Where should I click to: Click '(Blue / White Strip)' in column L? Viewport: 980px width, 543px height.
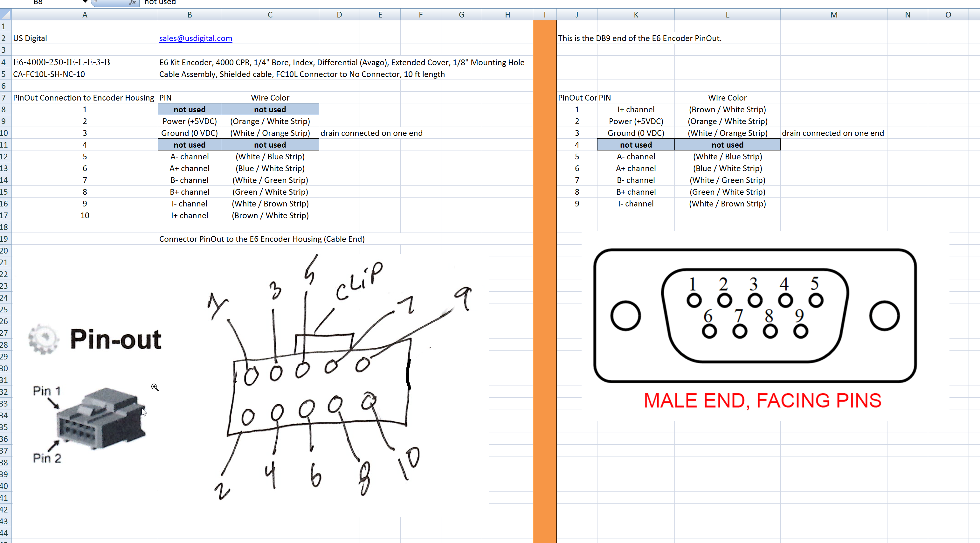[727, 169]
